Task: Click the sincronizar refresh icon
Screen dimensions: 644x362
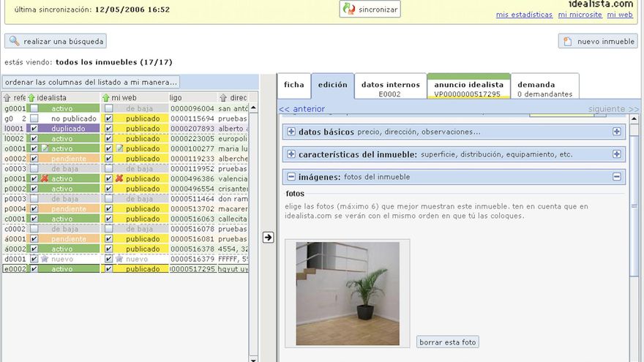Action: pyautogui.click(x=349, y=10)
